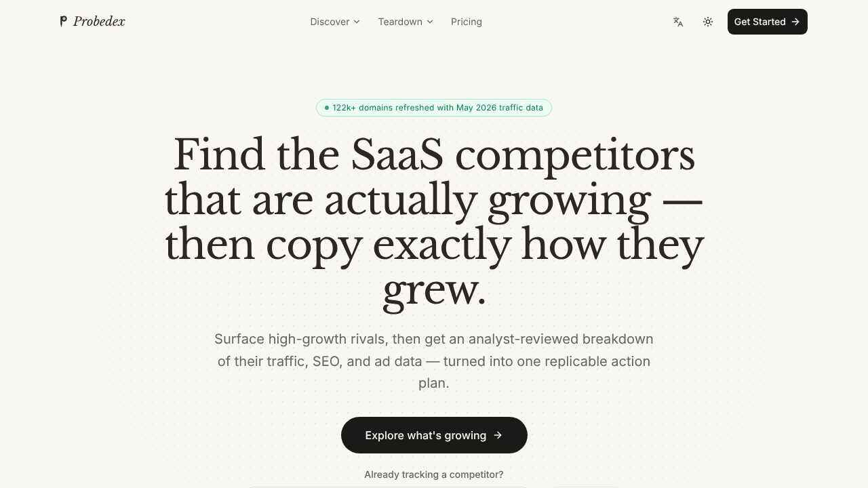Open the Discover menu
Viewport: 868px width, 488px height.
coord(335,22)
